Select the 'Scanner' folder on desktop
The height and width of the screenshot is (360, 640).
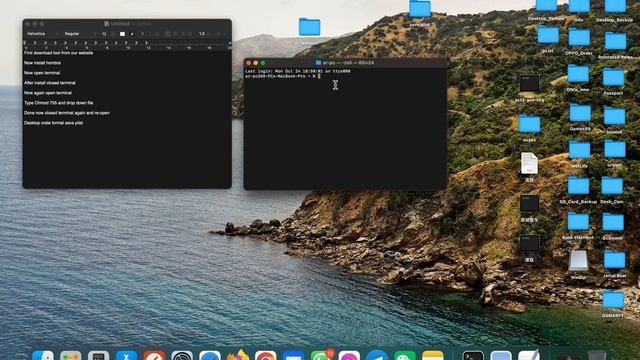point(613,222)
